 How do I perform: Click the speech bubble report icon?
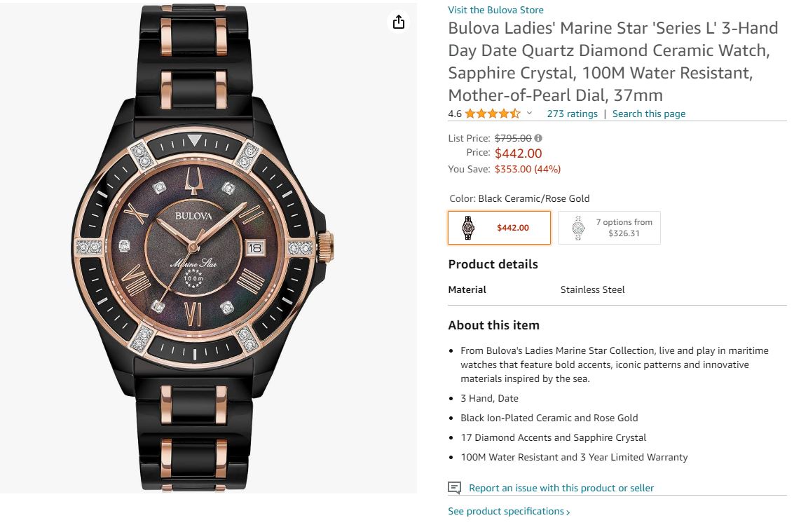455,488
